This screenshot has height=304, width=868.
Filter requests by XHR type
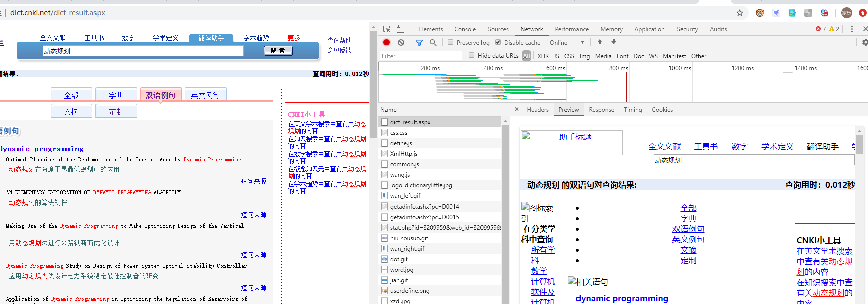pos(543,56)
